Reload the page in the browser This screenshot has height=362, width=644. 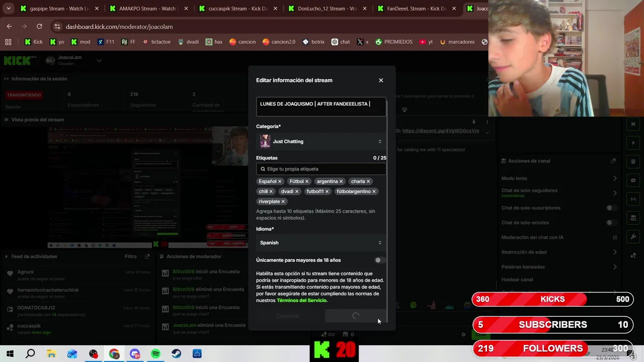(x=39, y=26)
